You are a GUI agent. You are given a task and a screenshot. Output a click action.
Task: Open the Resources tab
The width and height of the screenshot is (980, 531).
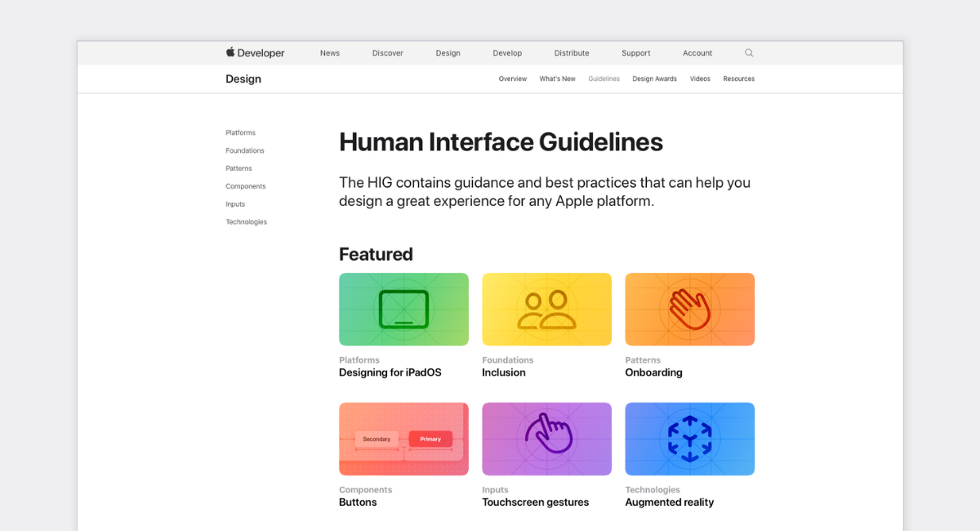[x=738, y=79]
